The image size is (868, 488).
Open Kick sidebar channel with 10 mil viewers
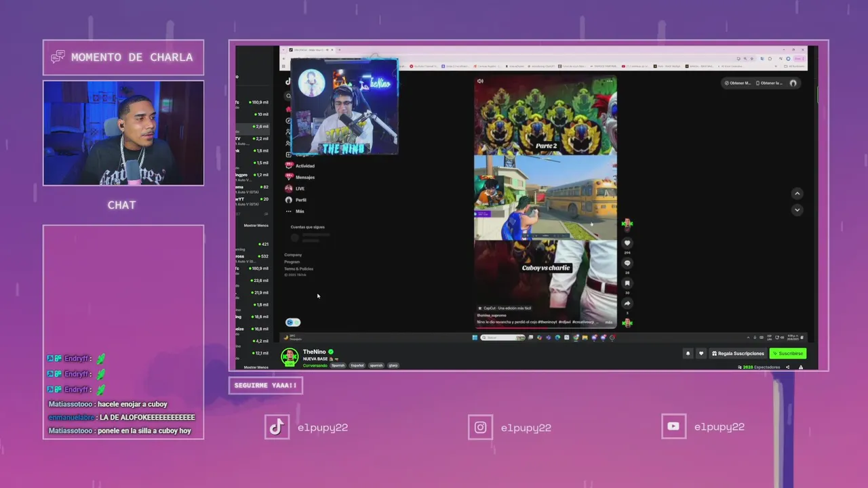click(254, 115)
